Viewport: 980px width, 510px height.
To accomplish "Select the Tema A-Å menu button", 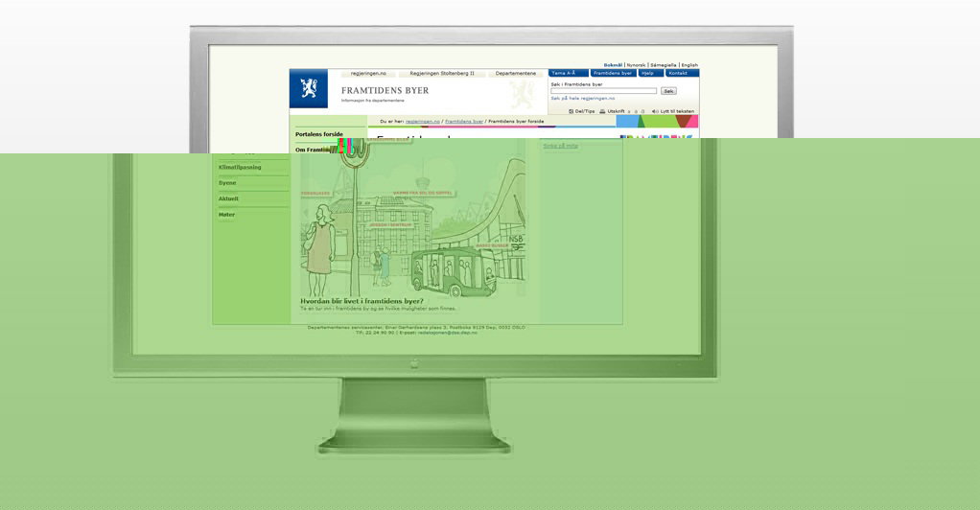I will click(x=568, y=73).
